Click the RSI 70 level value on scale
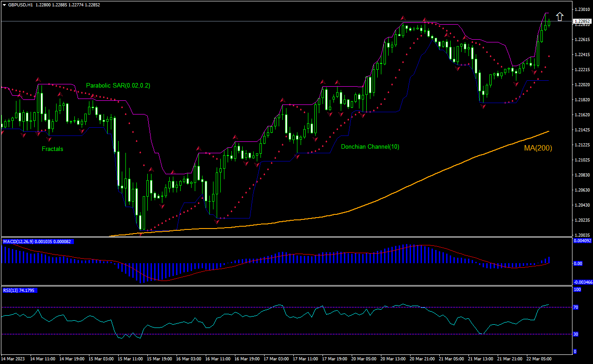The height and width of the screenshot is (364, 593). click(x=576, y=307)
